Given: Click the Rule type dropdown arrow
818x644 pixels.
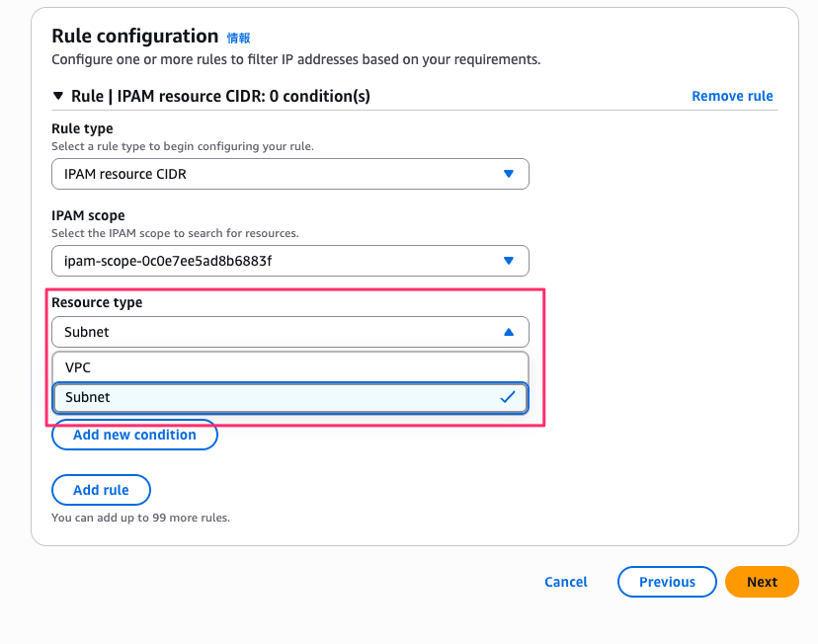Looking at the screenshot, I should [x=509, y=174].
